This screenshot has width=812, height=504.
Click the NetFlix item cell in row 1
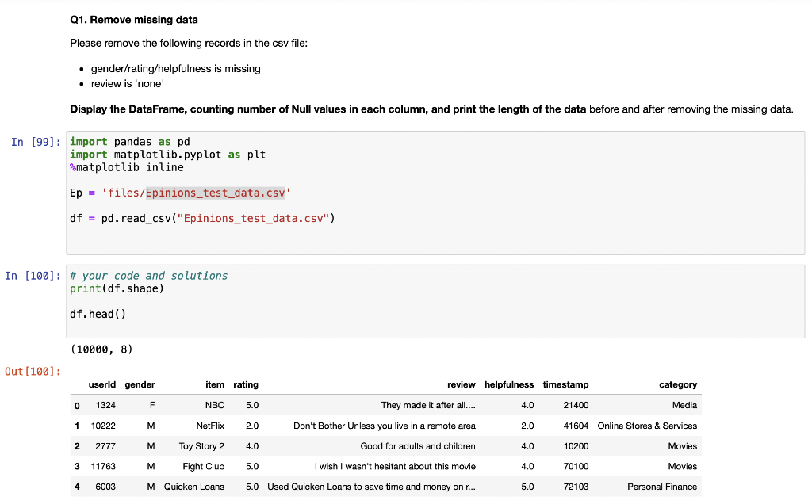(213, 426)
